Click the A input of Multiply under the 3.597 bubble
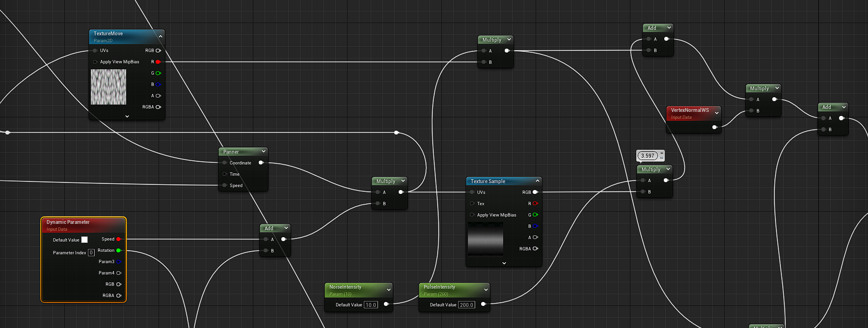Viewport: 868px width, 328px height. click(x=643, y=180)
